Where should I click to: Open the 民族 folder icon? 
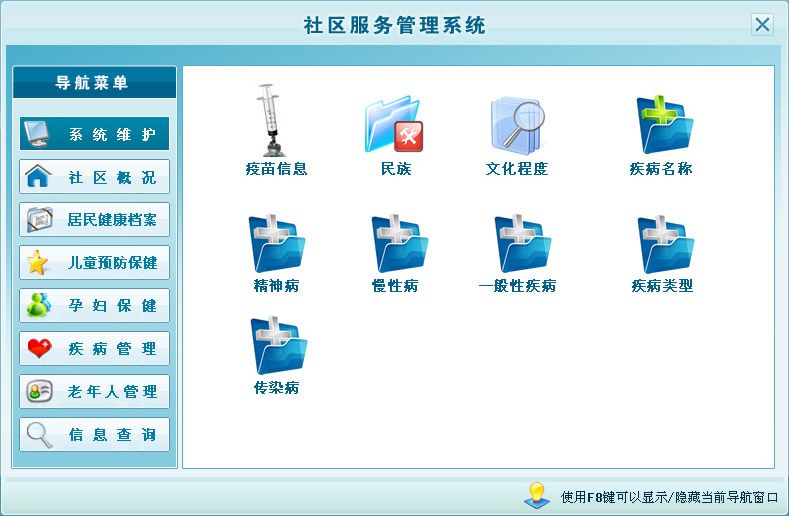(x=394, y=124)
